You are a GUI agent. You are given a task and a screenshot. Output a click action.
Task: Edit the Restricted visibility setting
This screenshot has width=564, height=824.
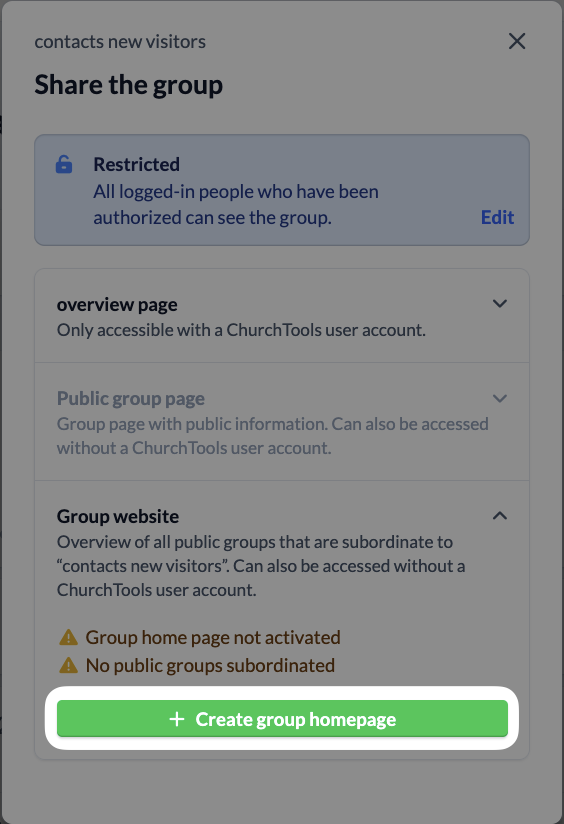pos(497,217)
